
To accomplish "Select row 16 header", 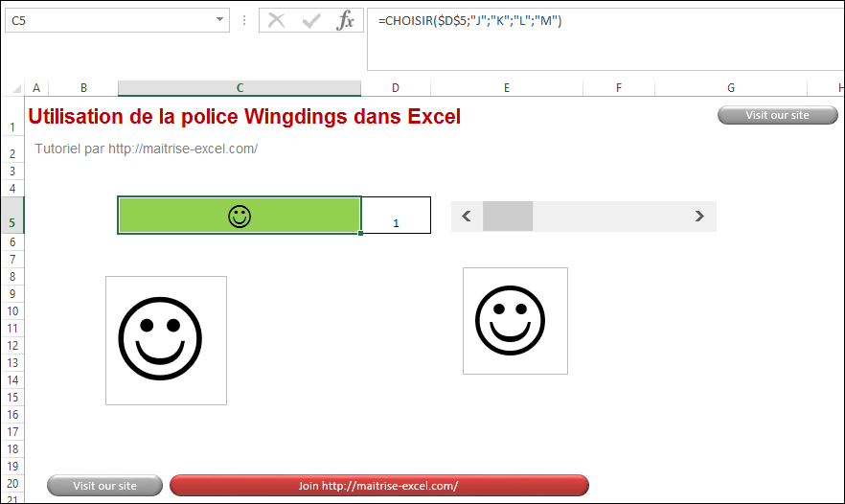I will point(12,415).
